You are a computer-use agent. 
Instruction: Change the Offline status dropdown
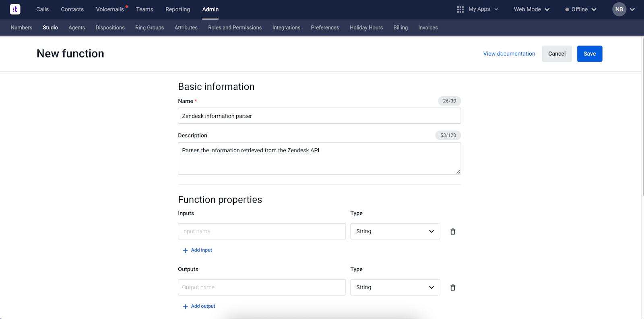[581, 9]
